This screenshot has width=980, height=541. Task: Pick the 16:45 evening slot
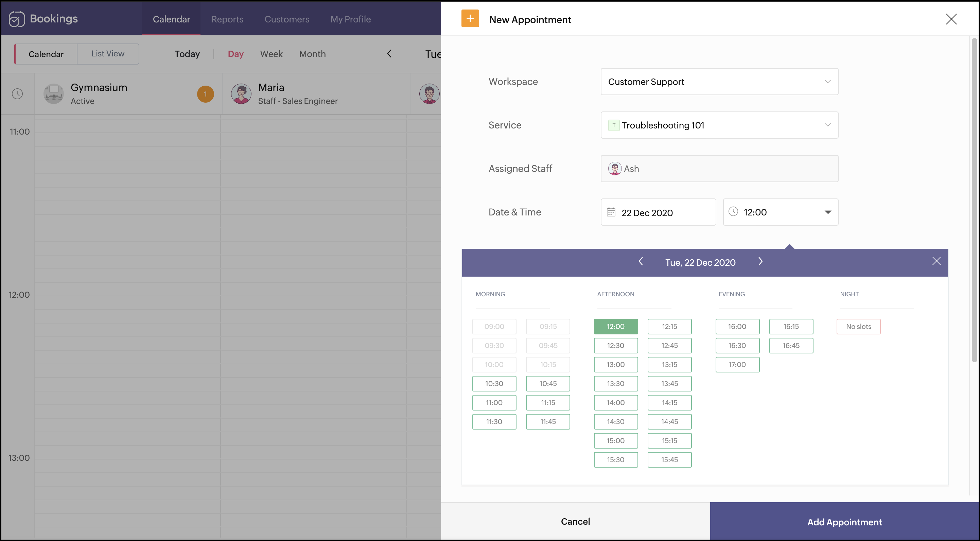(x=791, y=346)
